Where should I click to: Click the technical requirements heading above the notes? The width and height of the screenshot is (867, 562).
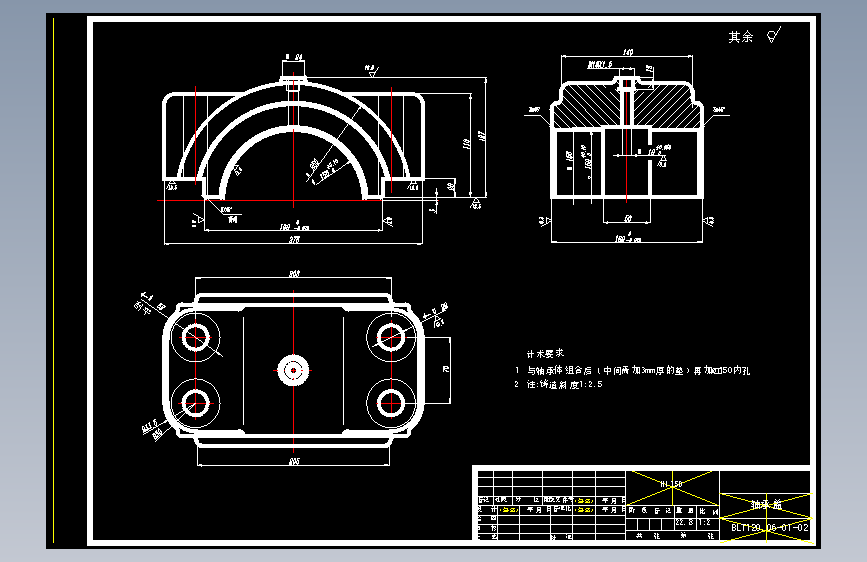pos(545,353)
